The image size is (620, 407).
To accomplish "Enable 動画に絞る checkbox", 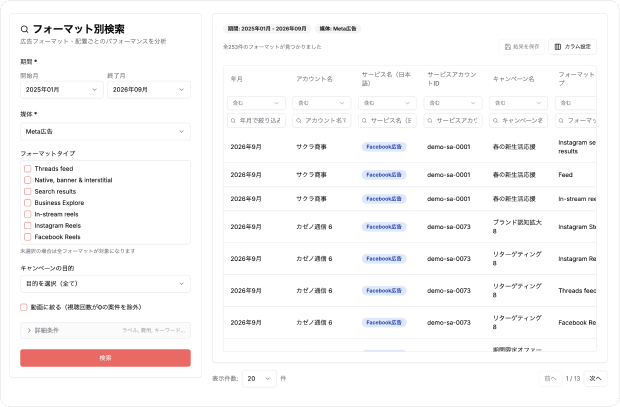I will click(24, 307).
